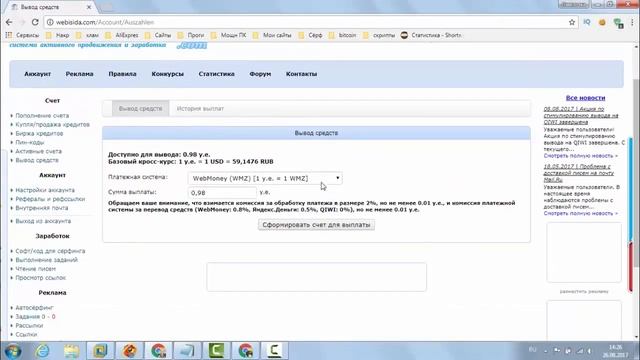Open the 08.06.2017 QIWI news headline
Screen dimensions: 640x360
tap(581, 116)
